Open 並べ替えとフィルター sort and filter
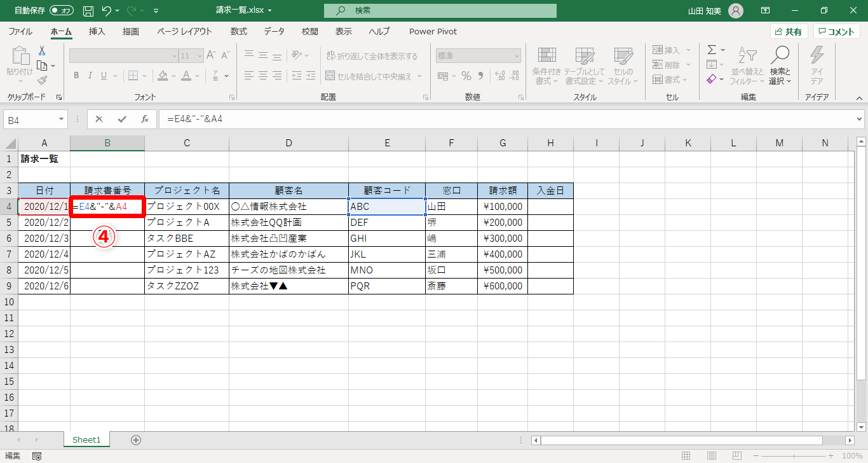 [747, 66]
